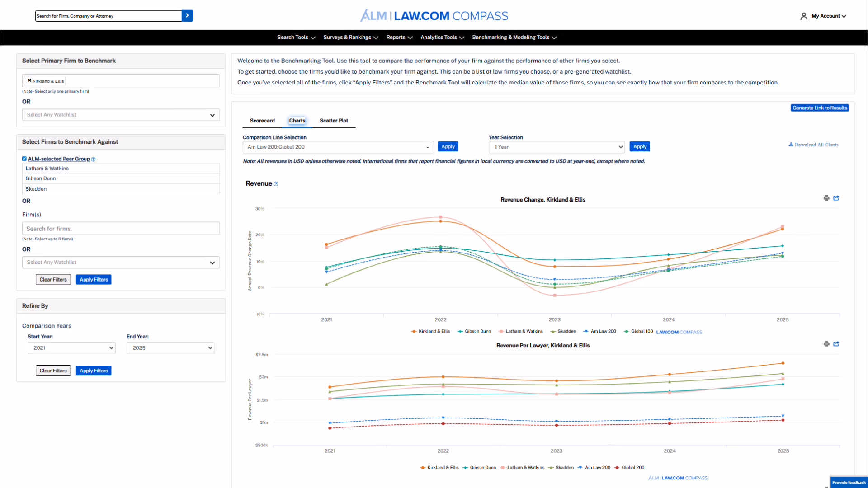Toggle Kirkland & Ellis legend in Revenue Per Lawyer chart
Screen dimensions: 868x488
pos(439,468)
